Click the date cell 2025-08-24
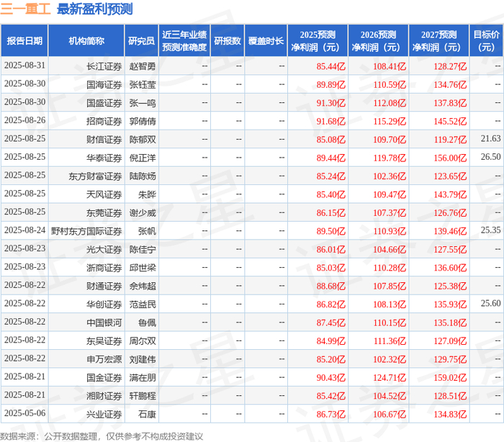The image size is (504, 442). [x=24, y=230]
